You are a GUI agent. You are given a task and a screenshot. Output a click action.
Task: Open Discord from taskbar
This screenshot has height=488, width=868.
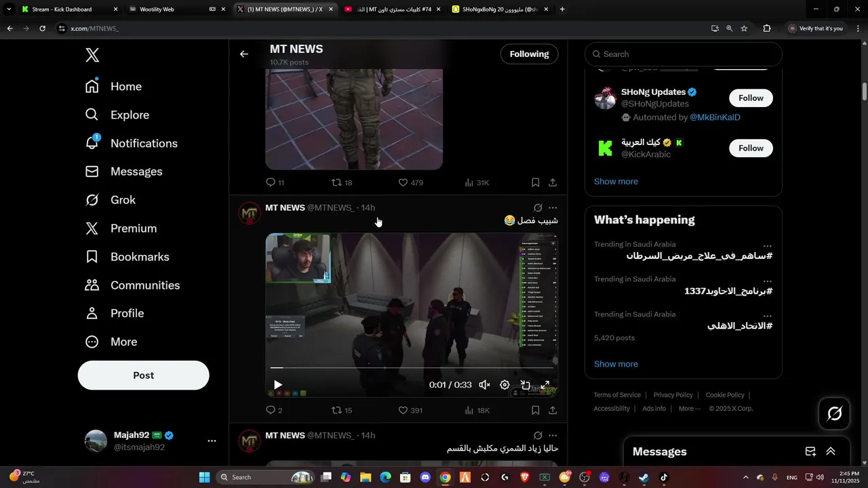[x=425, y=477]
